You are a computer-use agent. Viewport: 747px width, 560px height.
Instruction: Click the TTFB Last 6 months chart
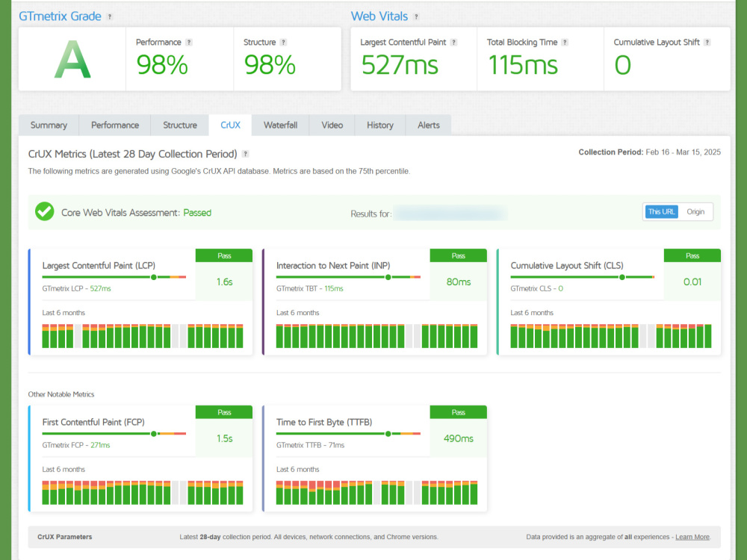click(x=376, y=493)
